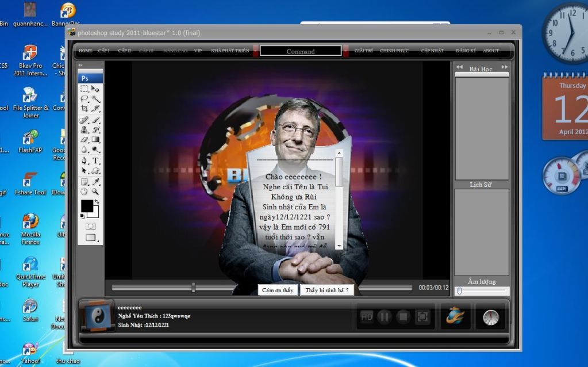This screenshot has width=588, height=367.
Task: Select the Lasso tool
Action: (x=84, y=99)
